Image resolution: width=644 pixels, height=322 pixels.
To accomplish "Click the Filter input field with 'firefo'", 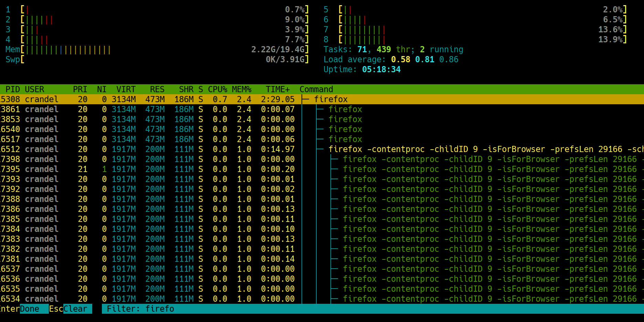I will pos(373,309).
